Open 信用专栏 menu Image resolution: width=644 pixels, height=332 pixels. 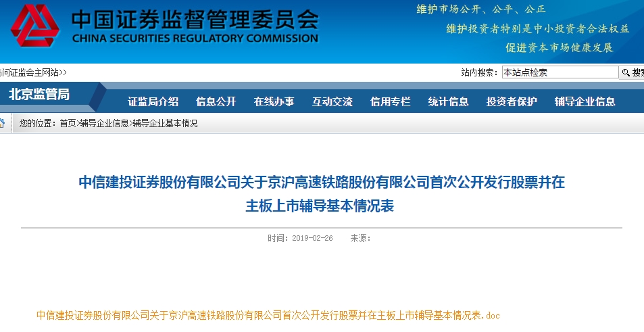pyautogui.click(x=390, y=101)
